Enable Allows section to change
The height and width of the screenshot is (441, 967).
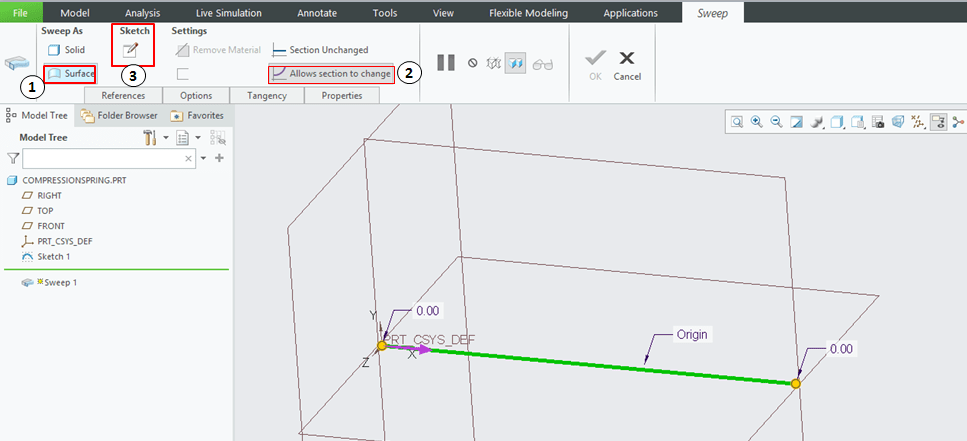tap(332, 74)
